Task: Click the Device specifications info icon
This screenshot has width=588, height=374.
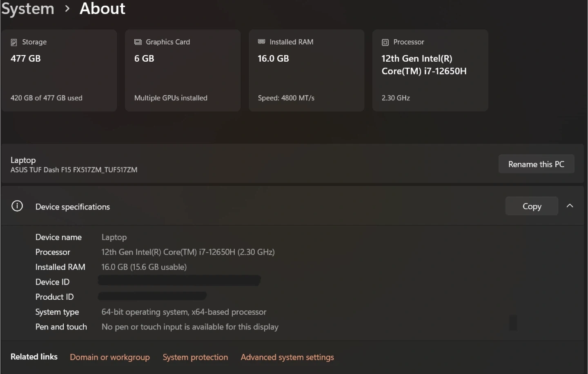Action: [17, 206]
